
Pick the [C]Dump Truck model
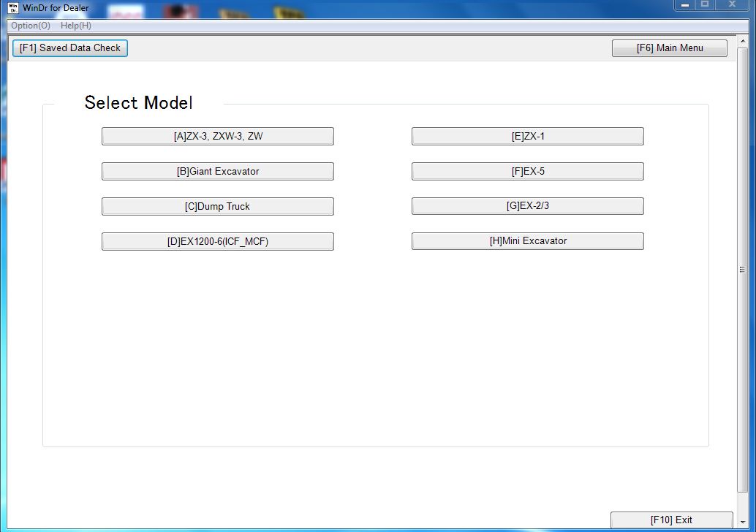click(218, 207)
